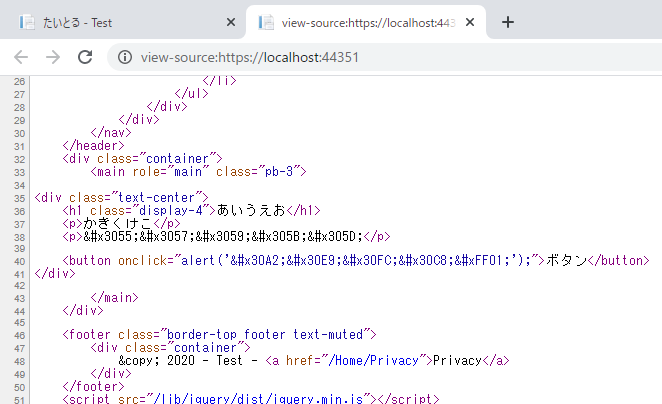Image resolution: width=662 pixels, height=404 pixels.
Task: Click the かきくけこ paragraph text
Action: [118, 223]
